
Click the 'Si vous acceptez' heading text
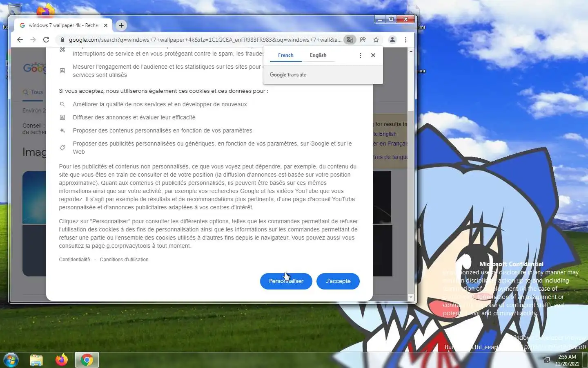click(x=163, y=91)
